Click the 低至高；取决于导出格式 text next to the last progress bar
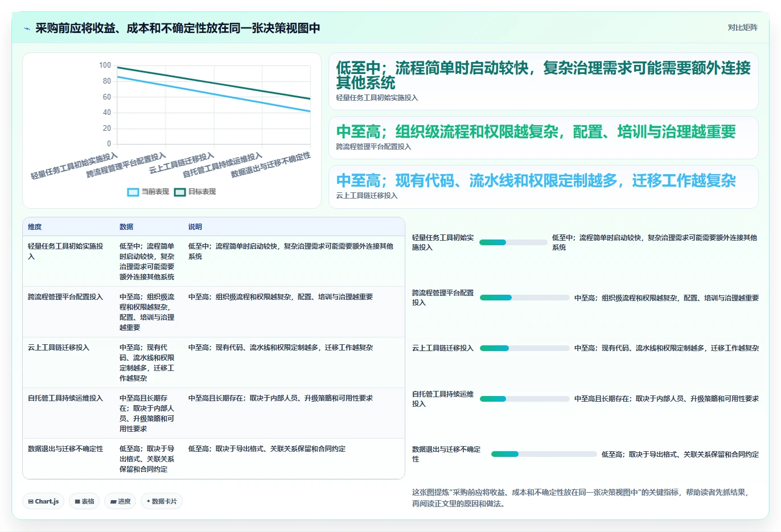 680,455
